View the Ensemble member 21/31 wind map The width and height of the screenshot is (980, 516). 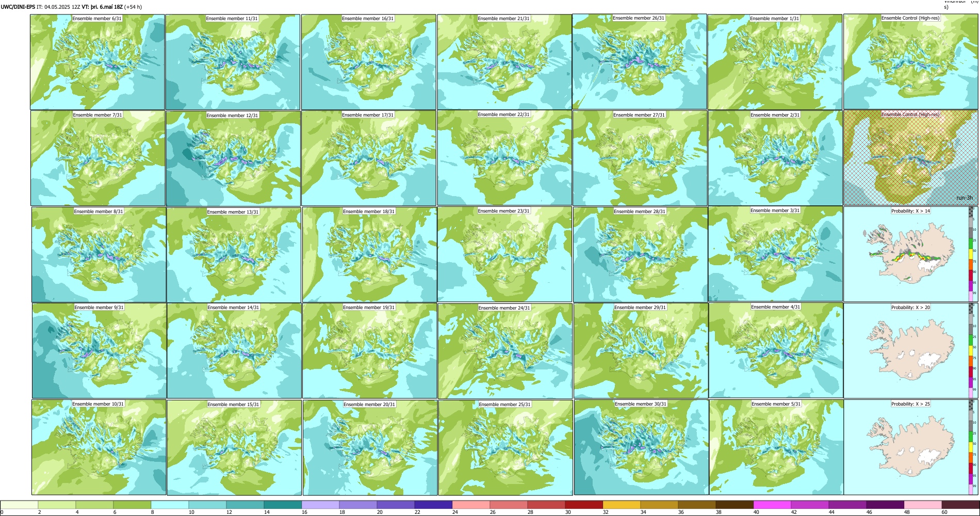click(x=504, y=62)
